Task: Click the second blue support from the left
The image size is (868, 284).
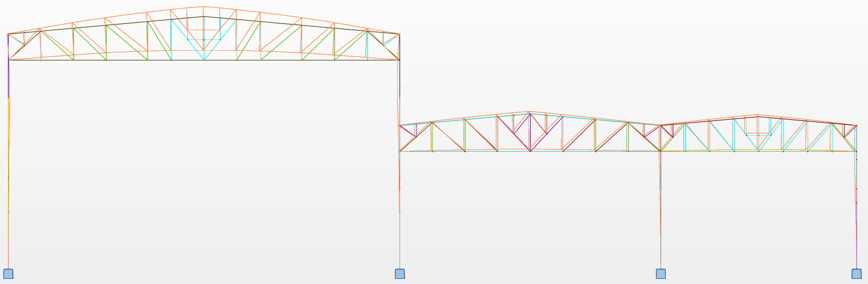Action: pos(400,274)
